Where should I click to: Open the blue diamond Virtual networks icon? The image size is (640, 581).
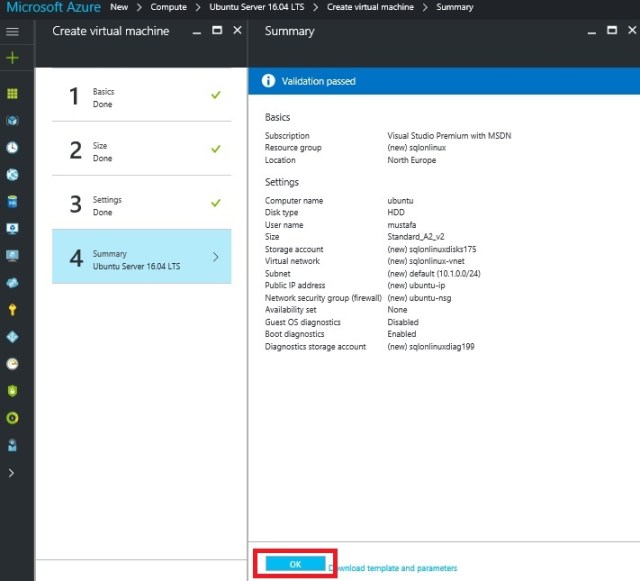[x=12, y=337]
